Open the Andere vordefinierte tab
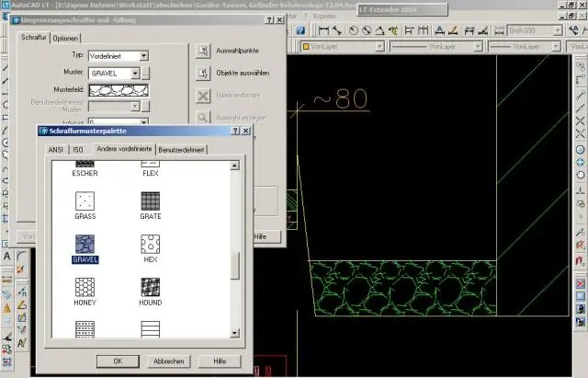 124,149
